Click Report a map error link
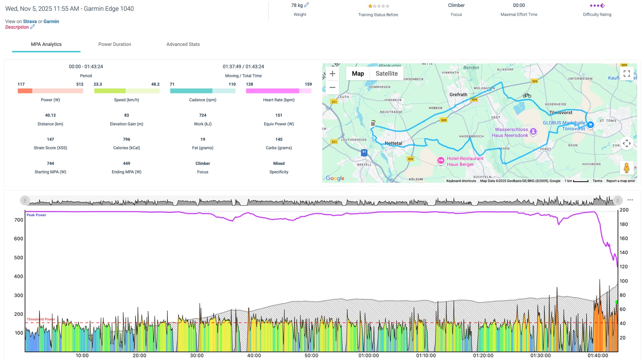Image resolution: width=644 pixels, height=361 pixels. click(x=620, y=181)
